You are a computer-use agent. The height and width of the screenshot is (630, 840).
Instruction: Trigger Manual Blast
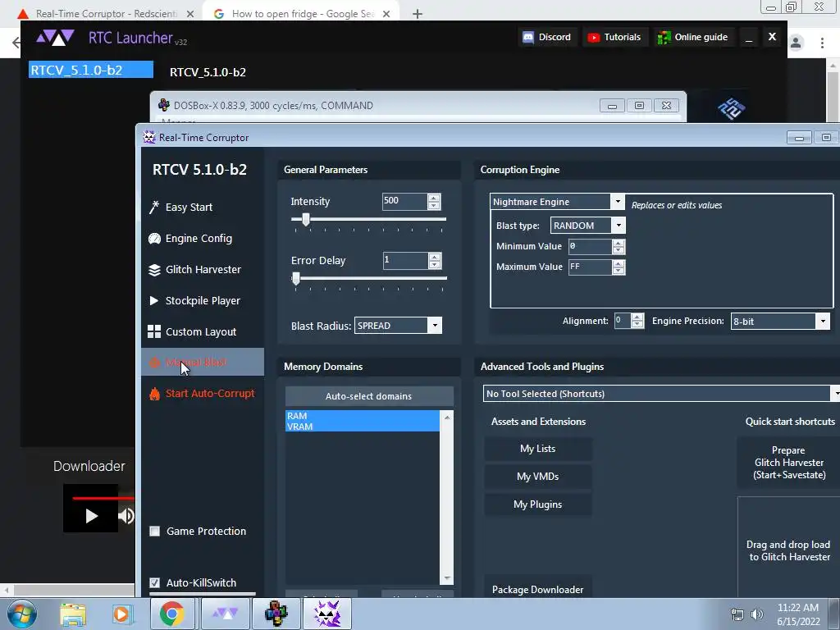tap(203, 362)
